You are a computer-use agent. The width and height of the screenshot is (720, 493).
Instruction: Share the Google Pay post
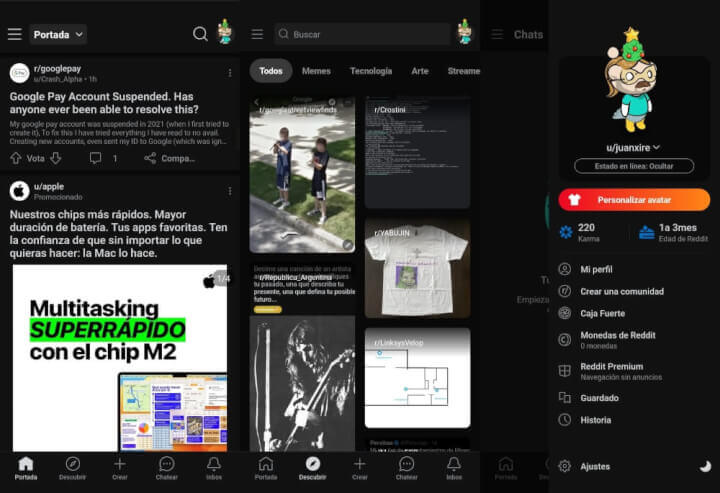point(169,158)
